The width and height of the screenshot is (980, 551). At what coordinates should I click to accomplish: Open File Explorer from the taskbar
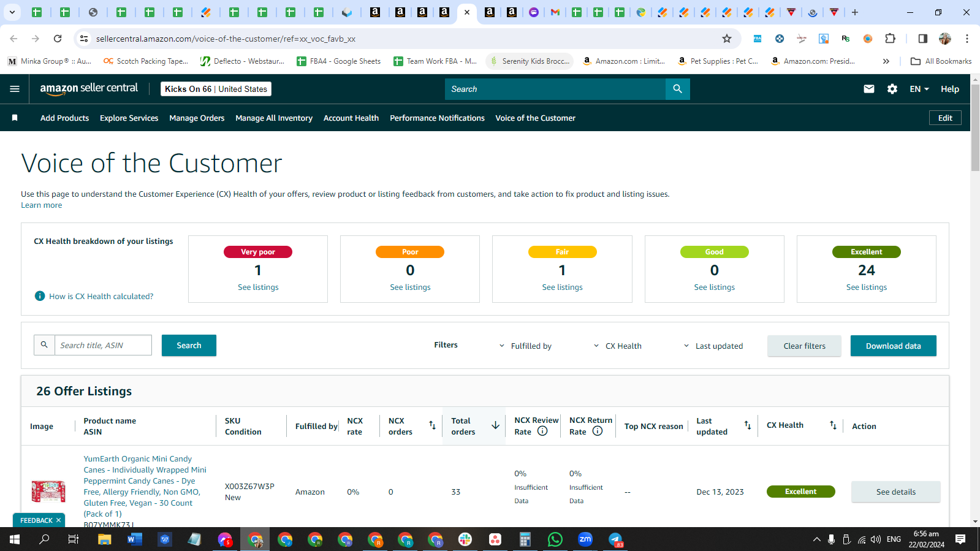tap(105, 539)
